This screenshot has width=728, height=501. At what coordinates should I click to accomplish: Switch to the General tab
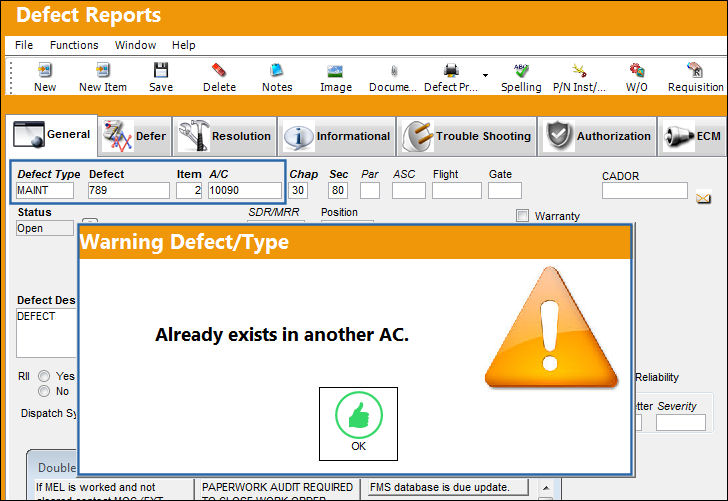click(x=52, y=135)
